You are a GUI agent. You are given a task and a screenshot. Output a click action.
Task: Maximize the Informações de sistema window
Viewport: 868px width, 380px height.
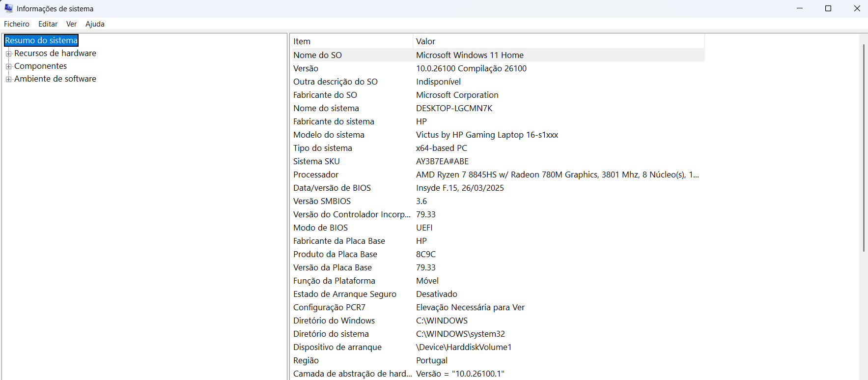pos(828,8)
